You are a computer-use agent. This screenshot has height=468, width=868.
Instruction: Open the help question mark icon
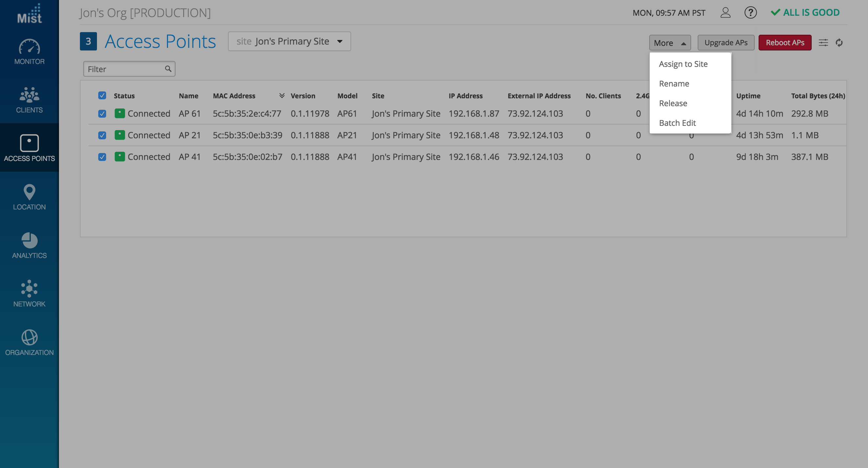pyautogui.click(x=750, y=13)
